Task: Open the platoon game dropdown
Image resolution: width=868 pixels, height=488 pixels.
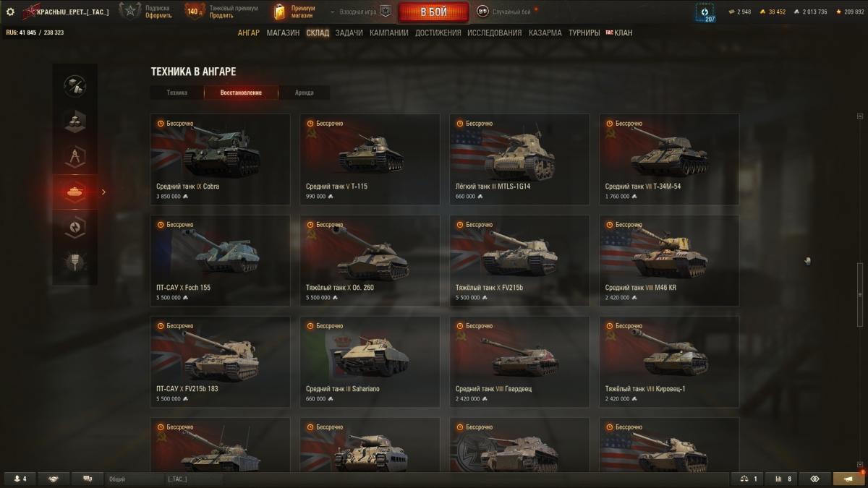Action: (359, 12)
